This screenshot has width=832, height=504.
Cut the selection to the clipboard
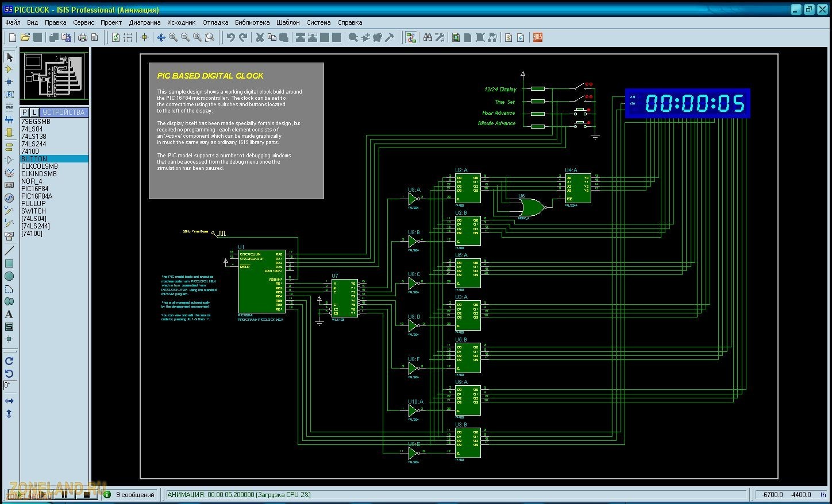click(x=260, y=37)
